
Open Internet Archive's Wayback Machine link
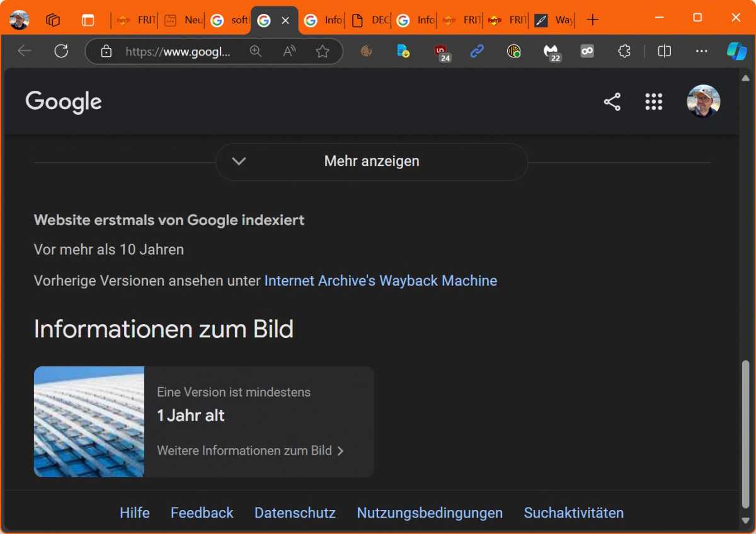(381, 281)
